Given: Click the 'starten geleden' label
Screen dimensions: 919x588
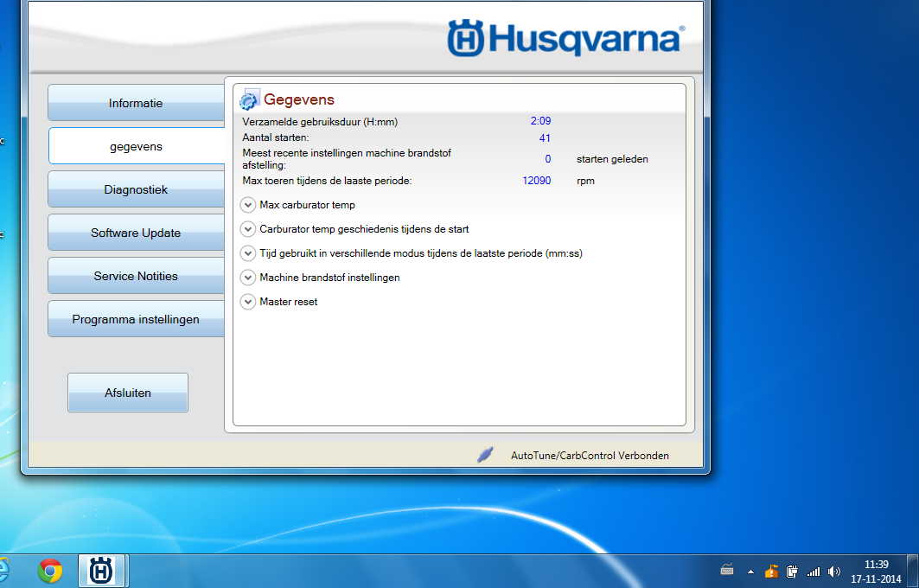Looking at the screenshot, I should coord(612,159).
